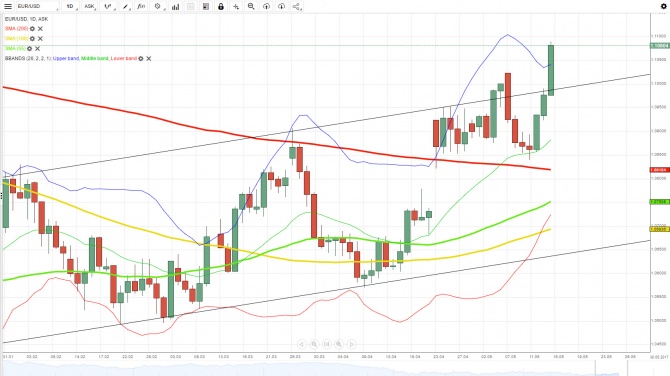The image size is (670, 376).
Task: Click magnifier button beside the scroll-left arrow
Action: [x=314, y=344]
